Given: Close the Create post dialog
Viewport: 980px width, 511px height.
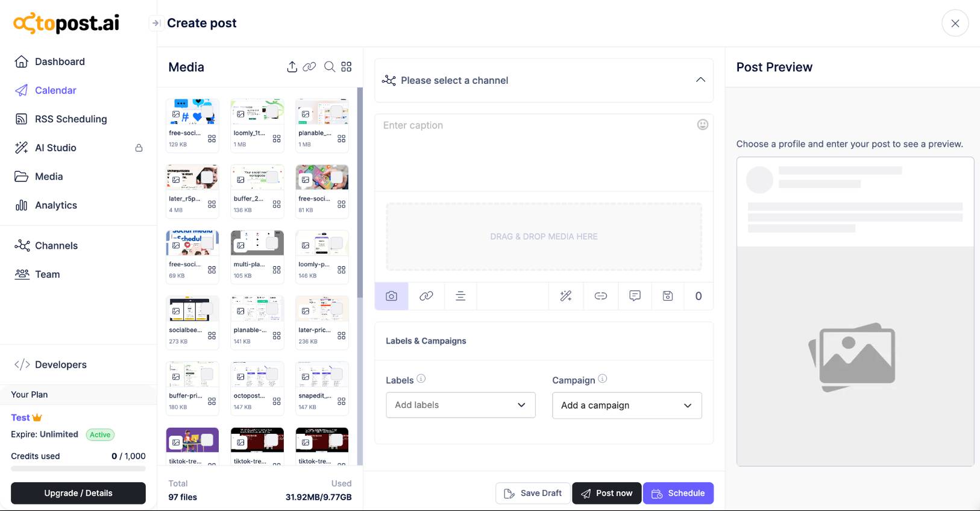Looking at the screenshot, I should click(955, 24).
